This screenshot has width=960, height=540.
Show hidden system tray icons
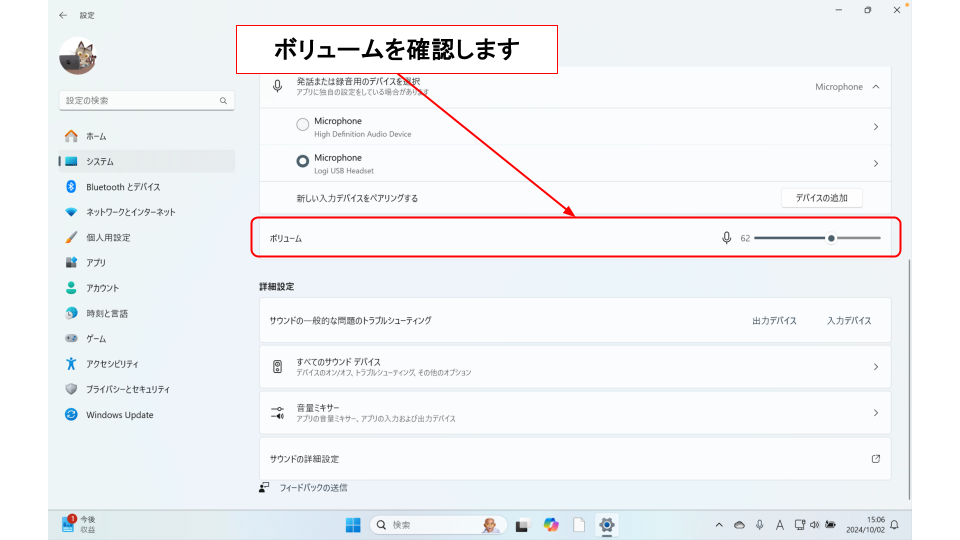coord(718,525)
